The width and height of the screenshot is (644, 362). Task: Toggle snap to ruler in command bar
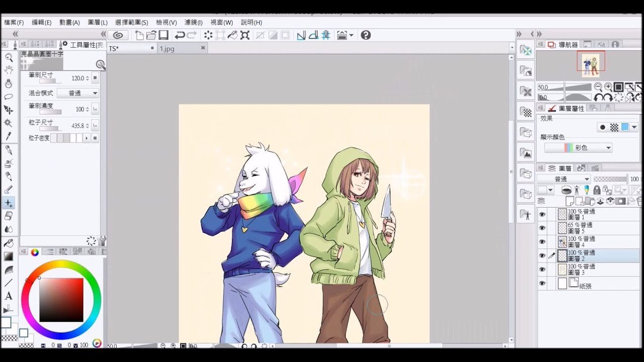point(301,35)
